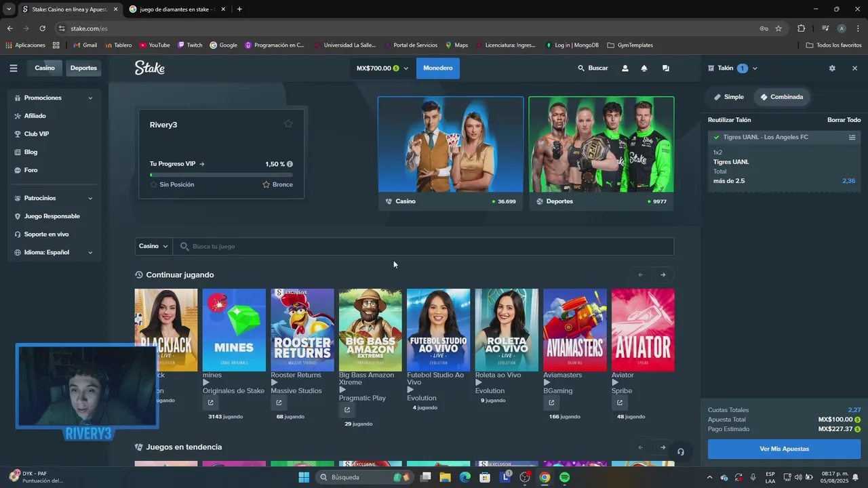Screen dimensions: 868x488
Task: Open Juego Responsable in the sidebar
Action: [x=52, y=216]
